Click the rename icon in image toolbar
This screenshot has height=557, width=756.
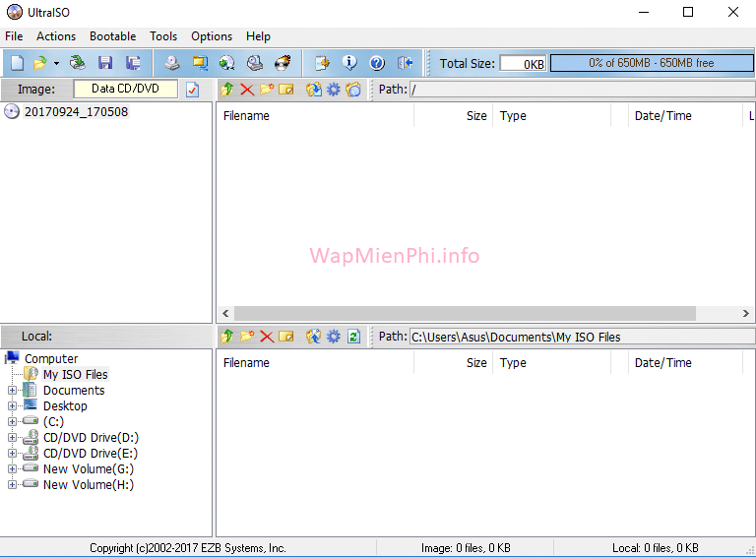[285, 90]
